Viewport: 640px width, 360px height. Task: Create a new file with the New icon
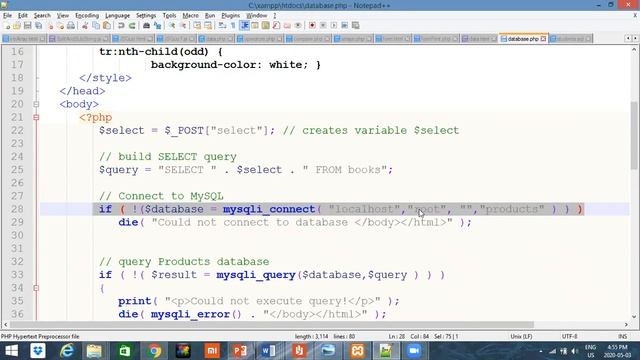click(7, 26)
